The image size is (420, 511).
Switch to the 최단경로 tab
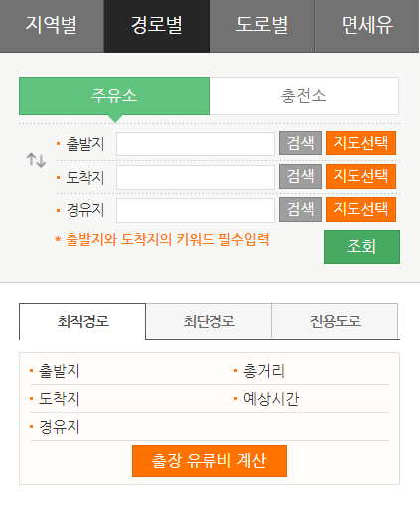[209, 321]
